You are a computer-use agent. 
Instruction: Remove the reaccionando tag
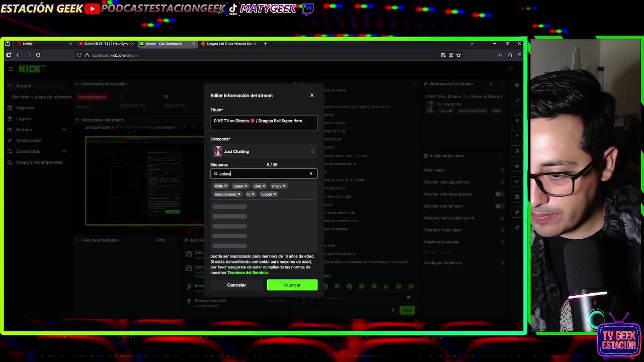tap(239, 194)
